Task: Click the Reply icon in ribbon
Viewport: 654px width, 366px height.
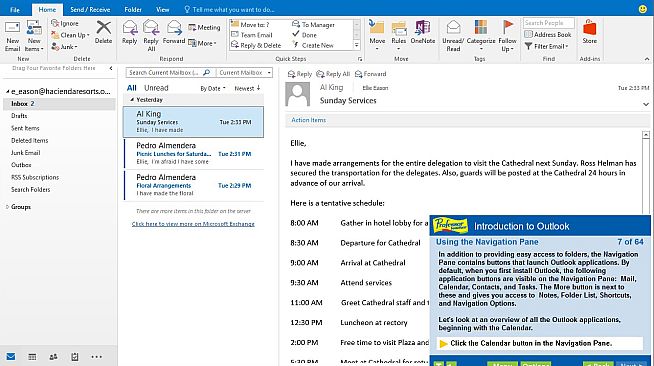Action: [129, 33]
